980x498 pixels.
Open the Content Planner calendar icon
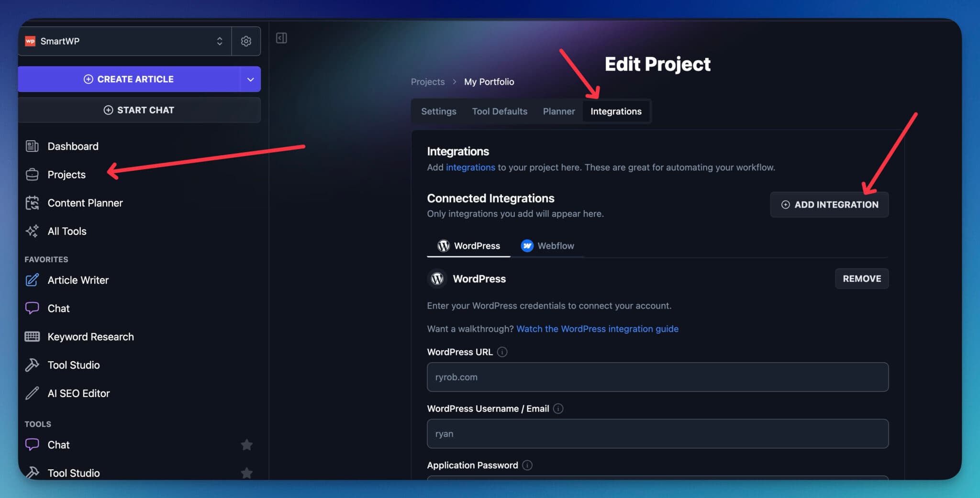(32, 202)
